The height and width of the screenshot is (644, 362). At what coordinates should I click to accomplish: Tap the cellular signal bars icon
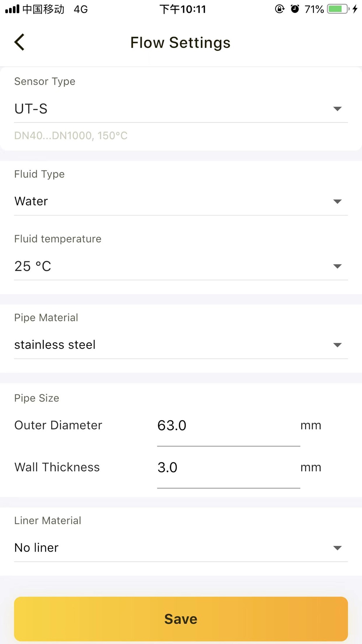(12, 9)
